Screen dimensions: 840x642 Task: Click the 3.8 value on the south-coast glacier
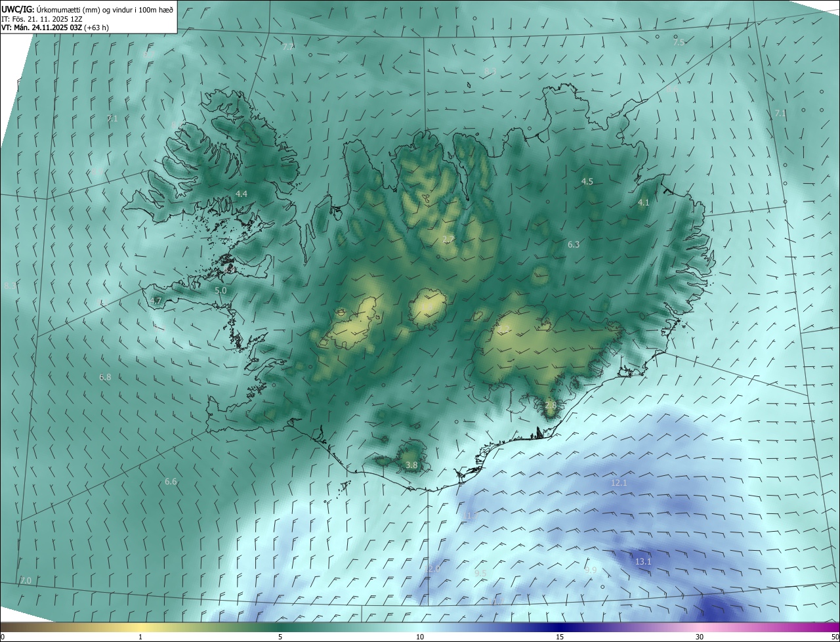click(x=411, y=465)
